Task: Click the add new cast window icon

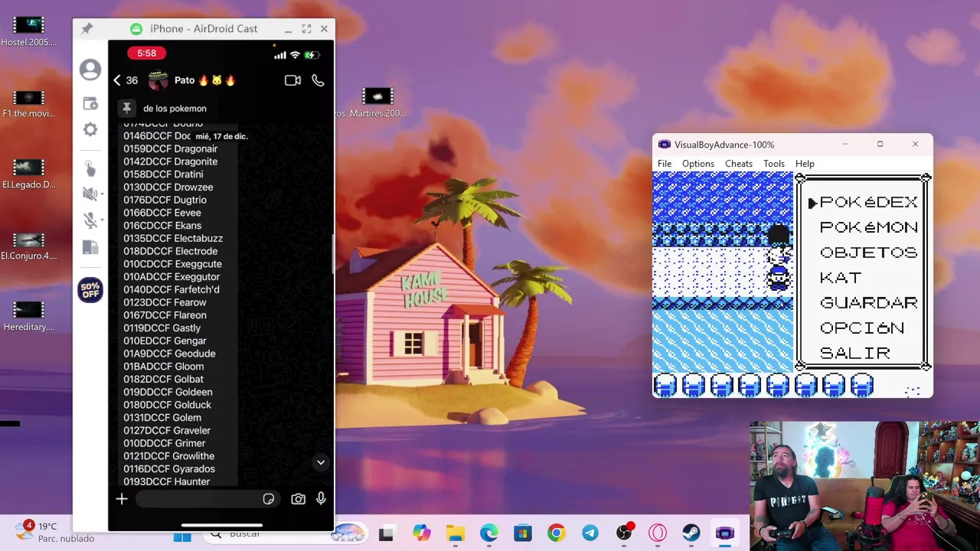Action: coord(90,103)
